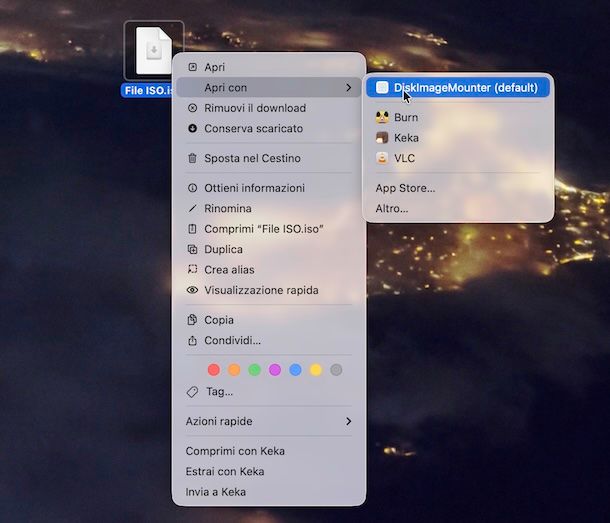Viewport: 610px width, 523px height.
Task: Open the Apri con menu entry
Action: click(269, 88)
